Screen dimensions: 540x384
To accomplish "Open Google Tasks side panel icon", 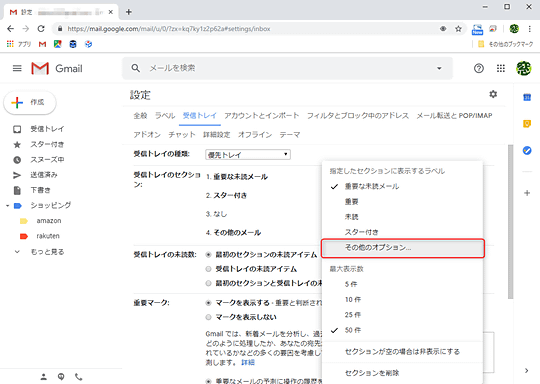I will tap(527, 150).
